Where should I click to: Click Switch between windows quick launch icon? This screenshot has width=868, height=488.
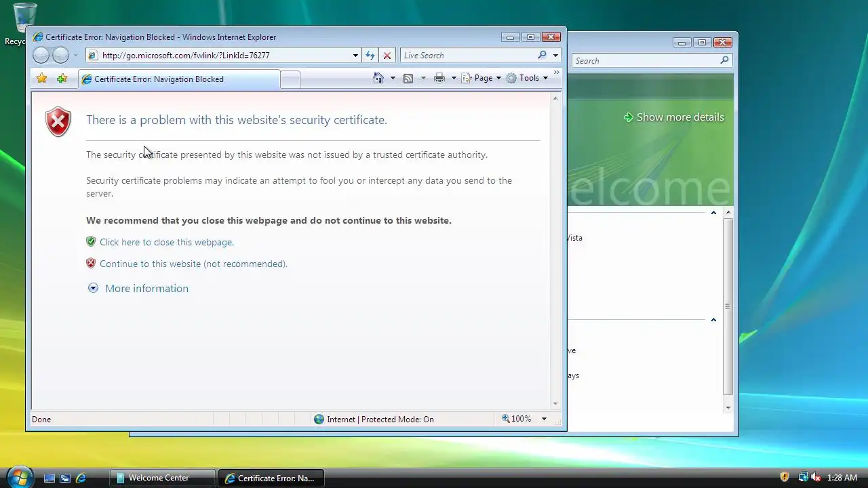coord(65,478)
